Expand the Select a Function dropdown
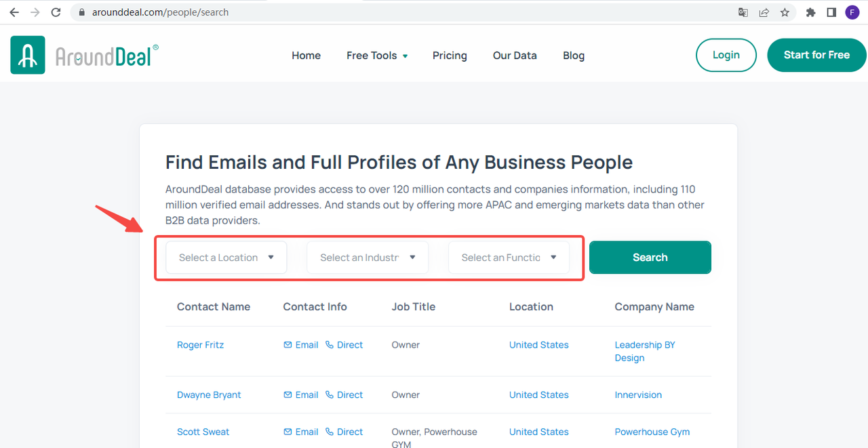 [509, 258]
